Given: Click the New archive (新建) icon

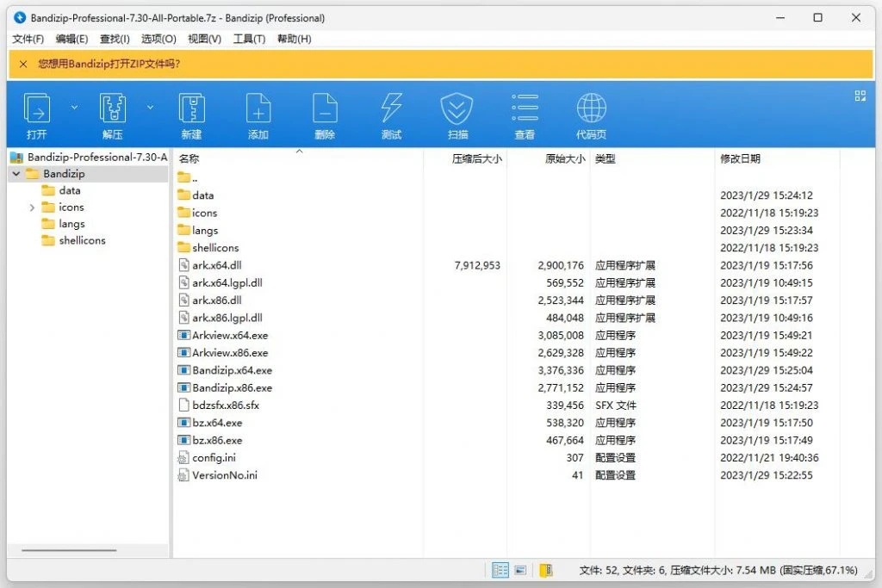Looking at the screenshot, I should (192, 116).
